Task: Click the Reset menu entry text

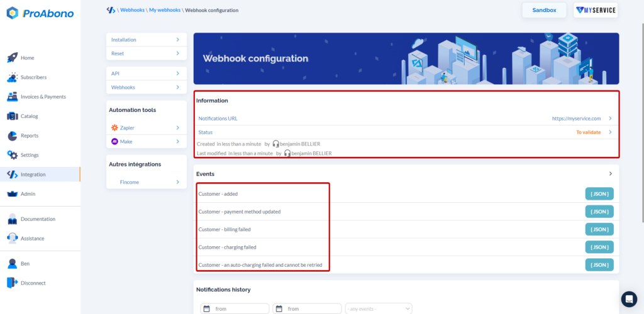Action: [x=118, y=53]
